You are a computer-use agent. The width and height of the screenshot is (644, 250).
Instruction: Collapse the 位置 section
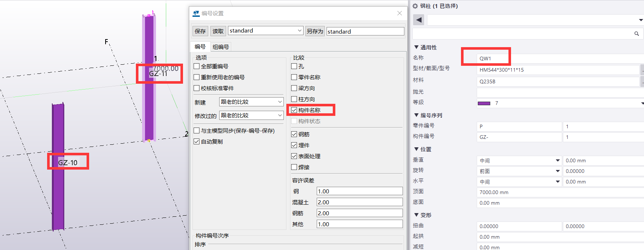(416, 149)
